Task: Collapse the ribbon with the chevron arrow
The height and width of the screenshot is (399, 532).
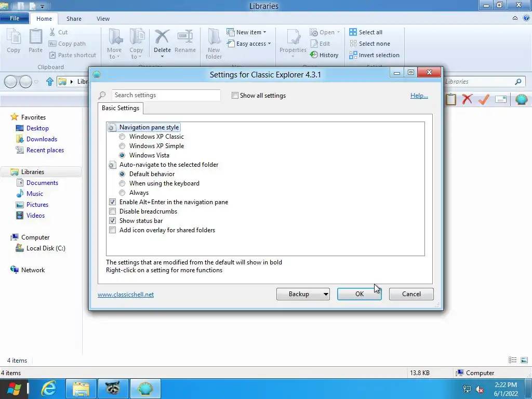Action: click(515, 18)
